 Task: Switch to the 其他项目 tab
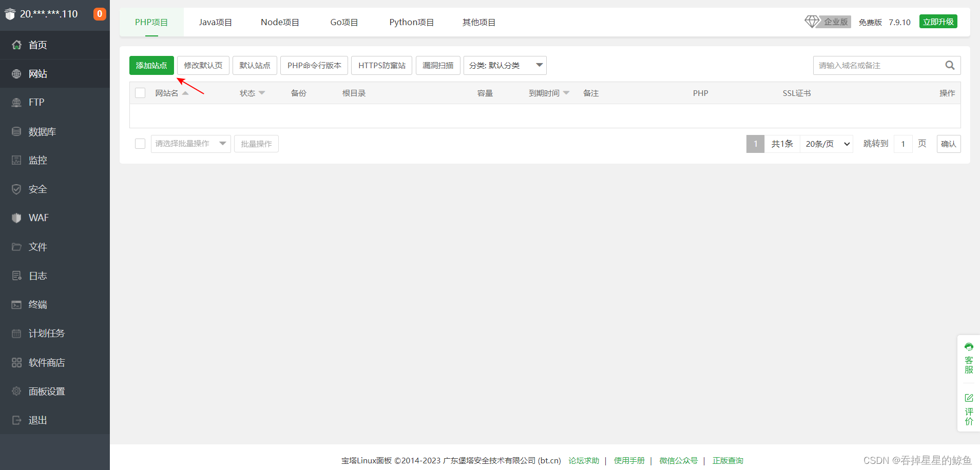point(479,22)
